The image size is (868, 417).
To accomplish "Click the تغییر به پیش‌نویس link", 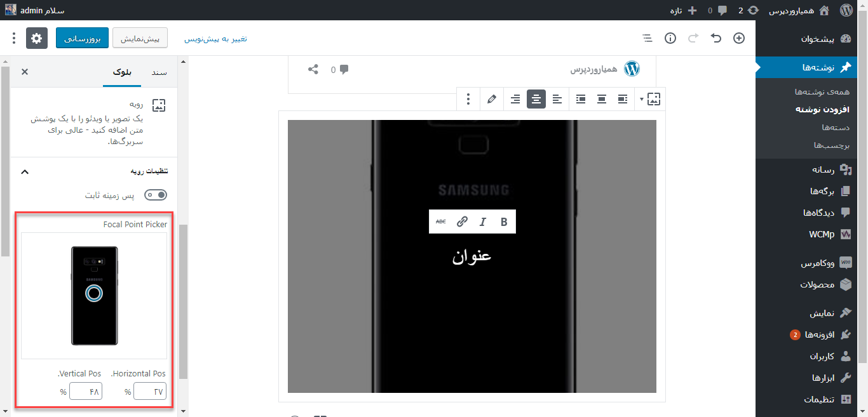I will [x=215, y=39].
